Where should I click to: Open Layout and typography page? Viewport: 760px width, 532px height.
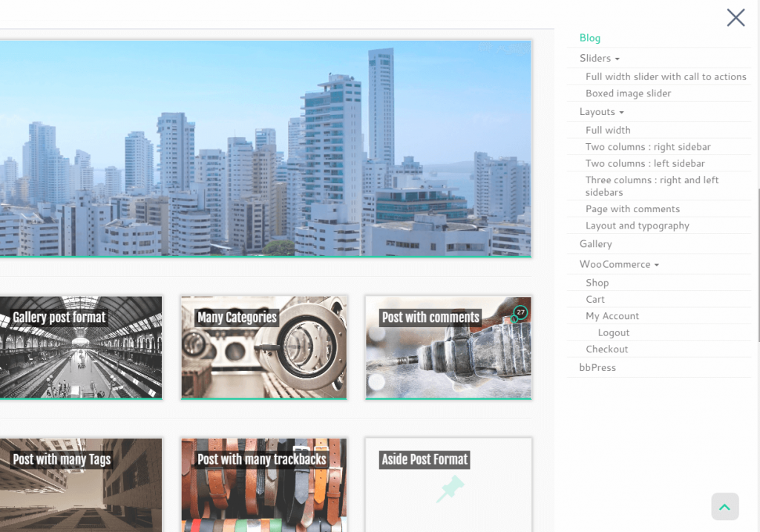(x=638, y=226)
